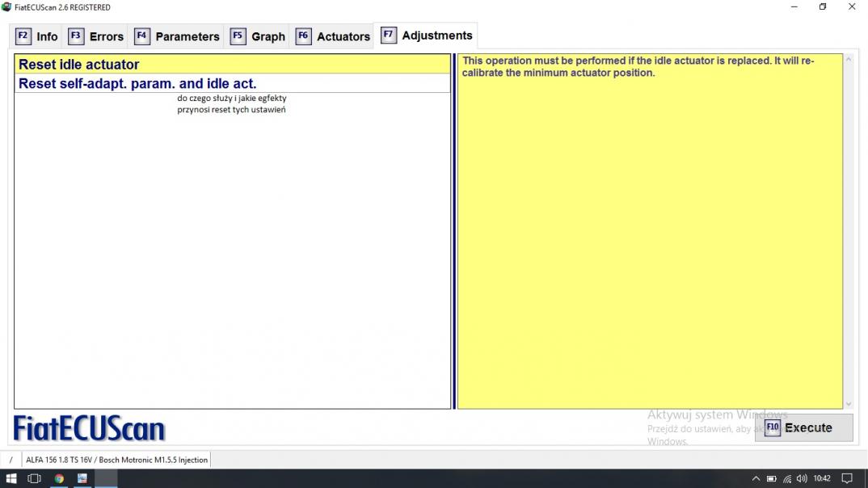Open the Windows Start menu
Screen dimensions: 868x488
click(x=11, y=478)
